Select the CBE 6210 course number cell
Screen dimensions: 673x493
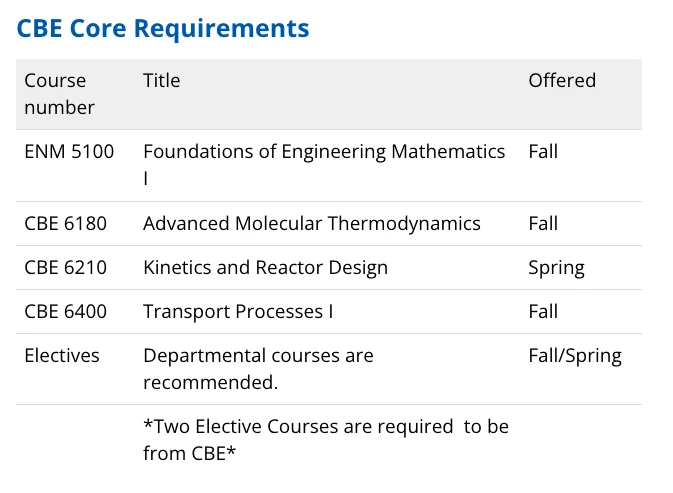point(65,268)
